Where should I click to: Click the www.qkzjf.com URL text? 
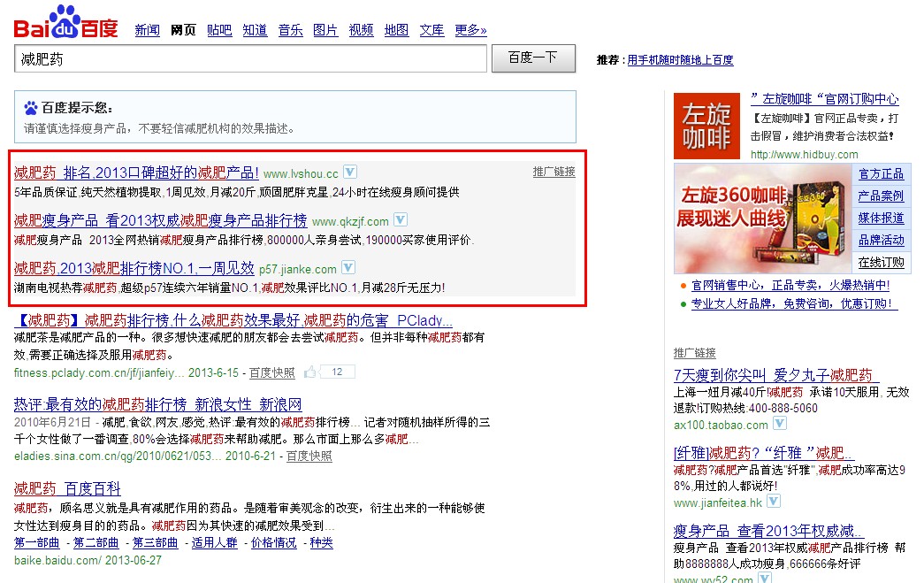(x=350, y=222)
